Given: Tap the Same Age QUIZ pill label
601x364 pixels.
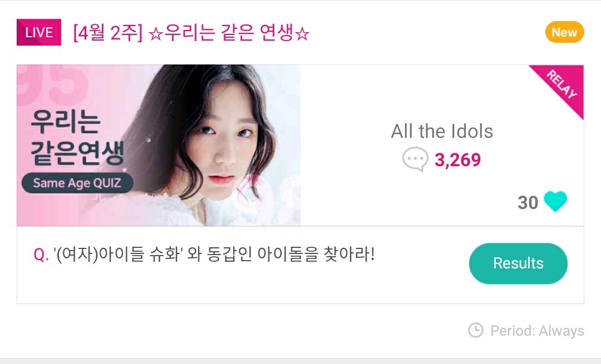Looking at the screenshot, I should coord(77,183).
